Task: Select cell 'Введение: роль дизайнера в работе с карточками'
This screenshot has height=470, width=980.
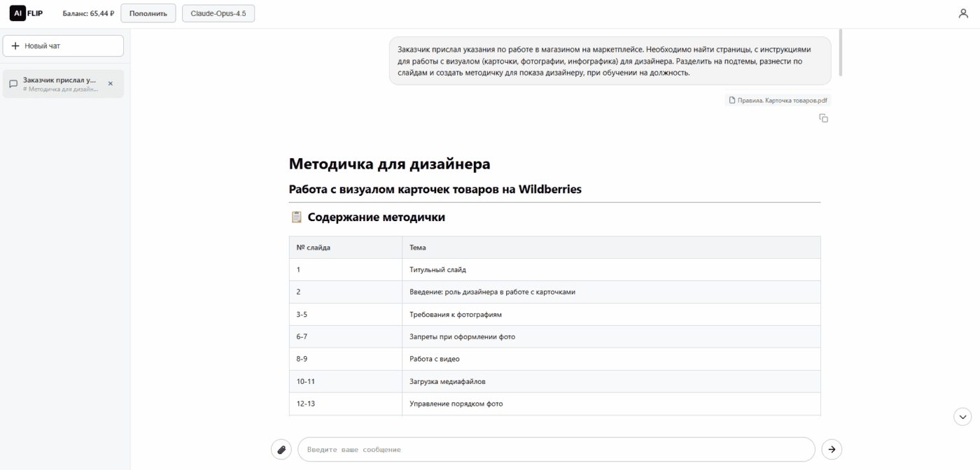Action: pyautogui.click(x=611, y=292)
